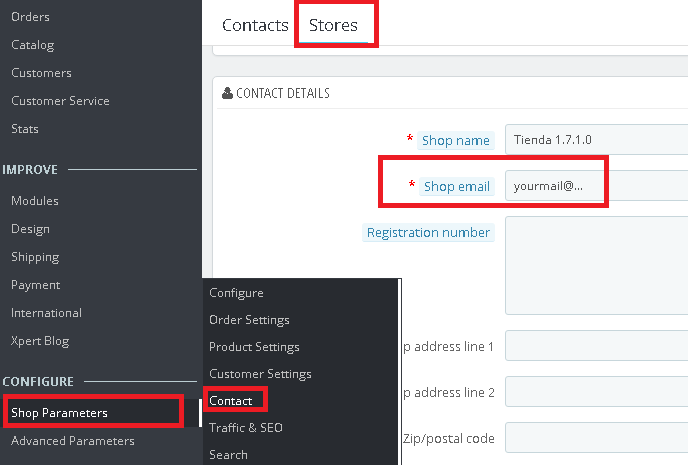Select Traffic & SEO submenu entry

(x=246, y=428)
